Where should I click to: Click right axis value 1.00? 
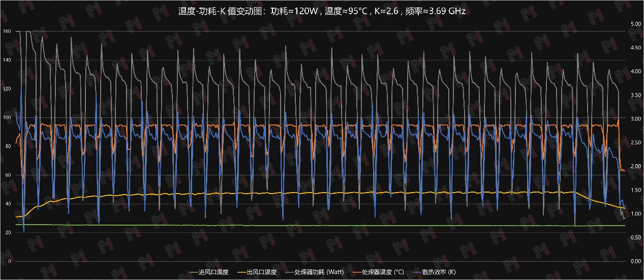(x=635, y=213)
